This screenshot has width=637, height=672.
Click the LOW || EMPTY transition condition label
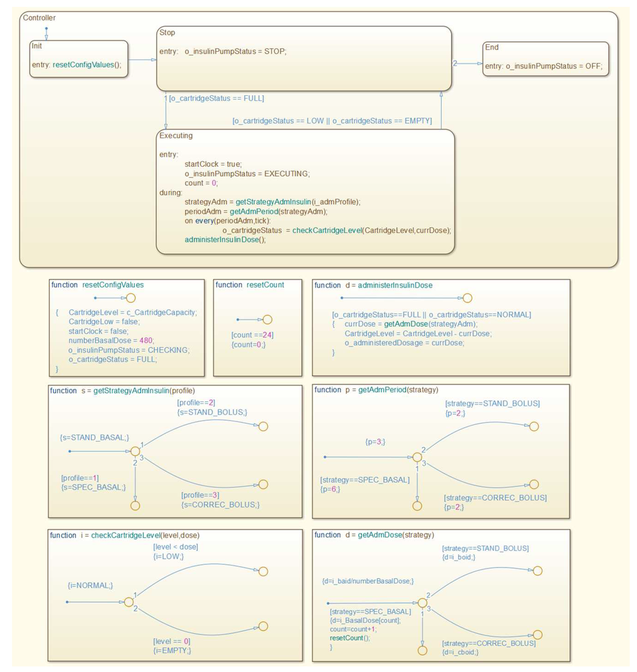point(332,121)
